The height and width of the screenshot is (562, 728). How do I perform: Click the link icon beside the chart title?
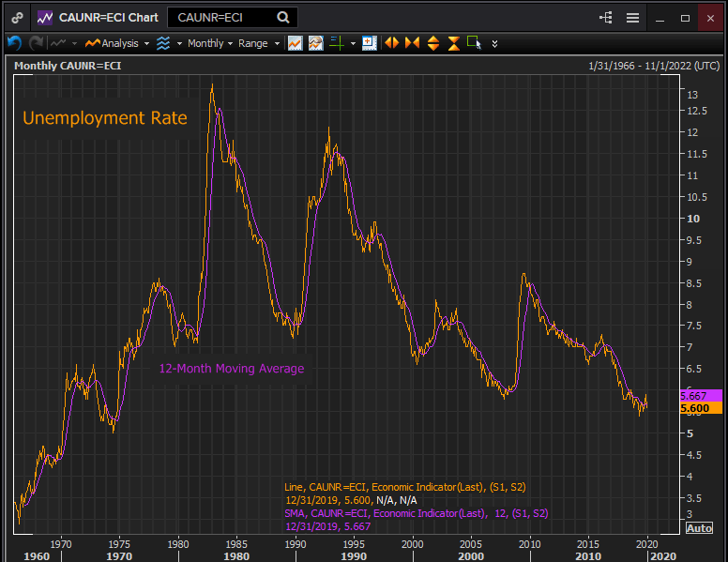(x=17, y=18)
